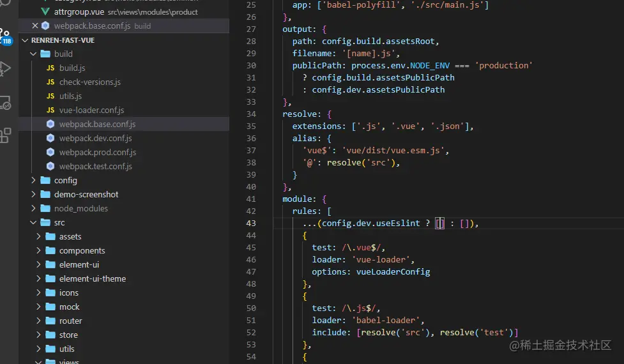Image resolution: width=624 pixels, height=364 pixels.
Task: Expand the icons folder
Action: click(38, 292)
